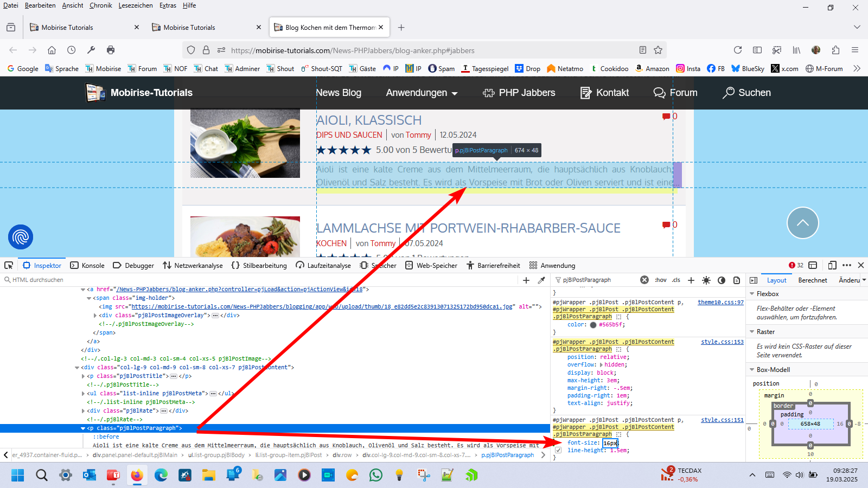The height and width of the screenshot is (488, 868).
Task: Toggle dark color scheme simulation icon
Action: point(721,280)
